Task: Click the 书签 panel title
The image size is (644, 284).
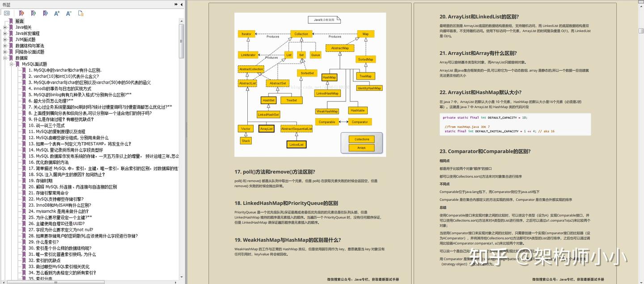Action: click(7, 4)
